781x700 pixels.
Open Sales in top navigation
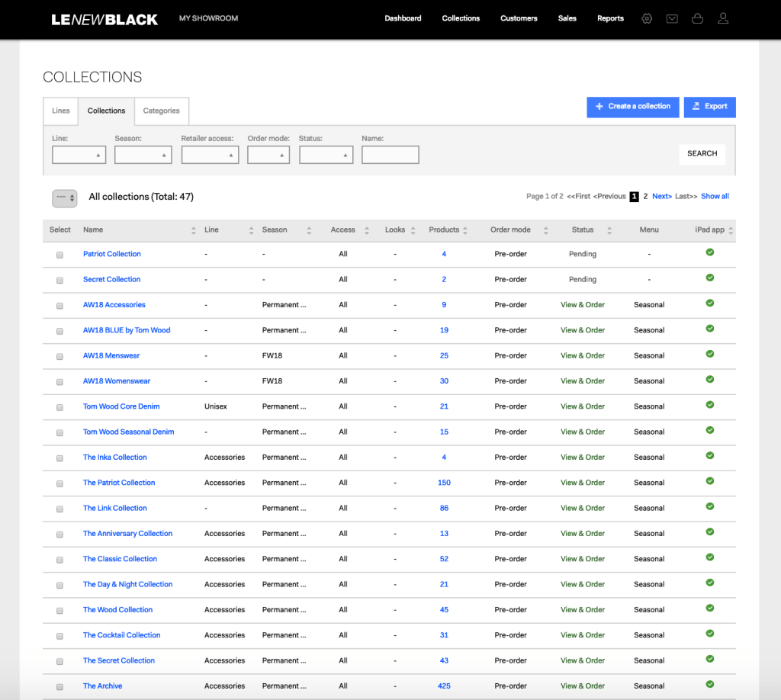click(x=567, y=18)
